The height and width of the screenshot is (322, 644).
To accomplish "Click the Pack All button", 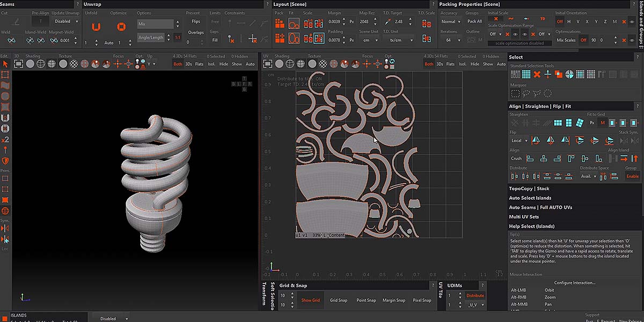I will [x=474, y=21].
